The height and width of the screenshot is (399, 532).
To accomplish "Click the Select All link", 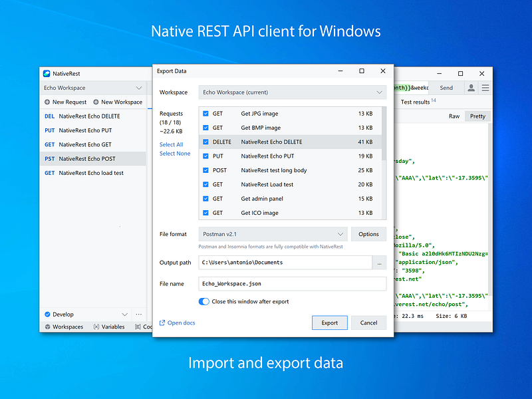I will click(171, 144).
